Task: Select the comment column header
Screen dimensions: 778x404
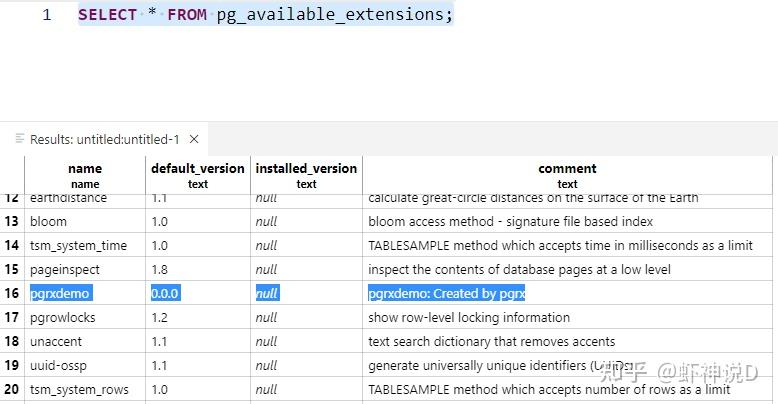Action: coord(567,175)
